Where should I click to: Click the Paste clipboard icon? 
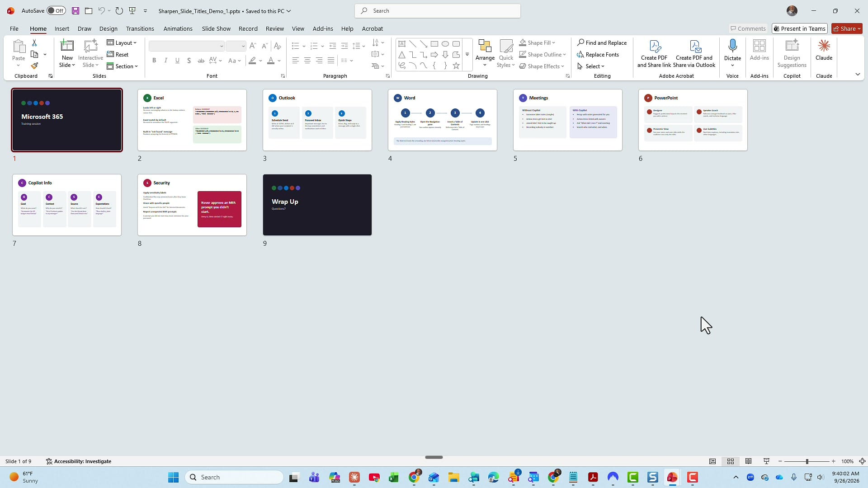19,47
